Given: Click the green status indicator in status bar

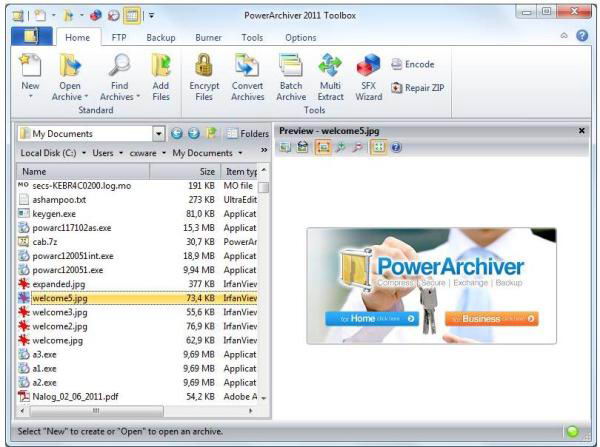Looking at the screenshot, I should tap(572, 432).
